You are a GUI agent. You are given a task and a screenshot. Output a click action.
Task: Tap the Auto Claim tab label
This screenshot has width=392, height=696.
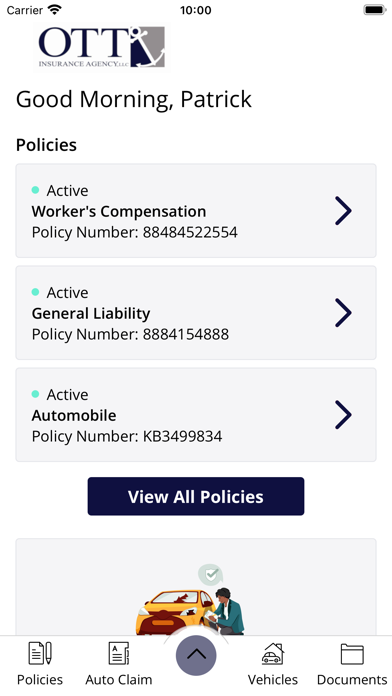click(x=119, y=680)
